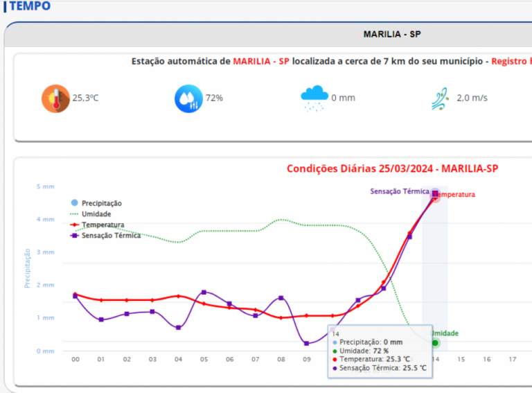The width and height of the screenshot is (532, 393).
Task: Click hour 00 on the x-axis
Action: pyautogui.click(x=76, y=359)
